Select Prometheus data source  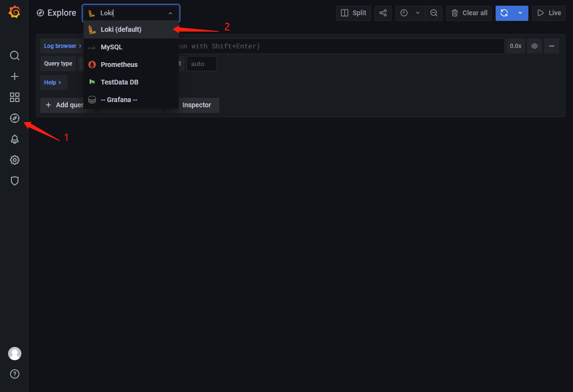[131, 65]
